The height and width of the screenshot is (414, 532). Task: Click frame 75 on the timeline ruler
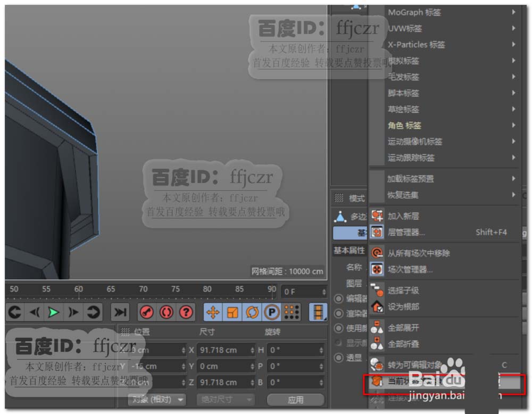[x=175, y=289]
